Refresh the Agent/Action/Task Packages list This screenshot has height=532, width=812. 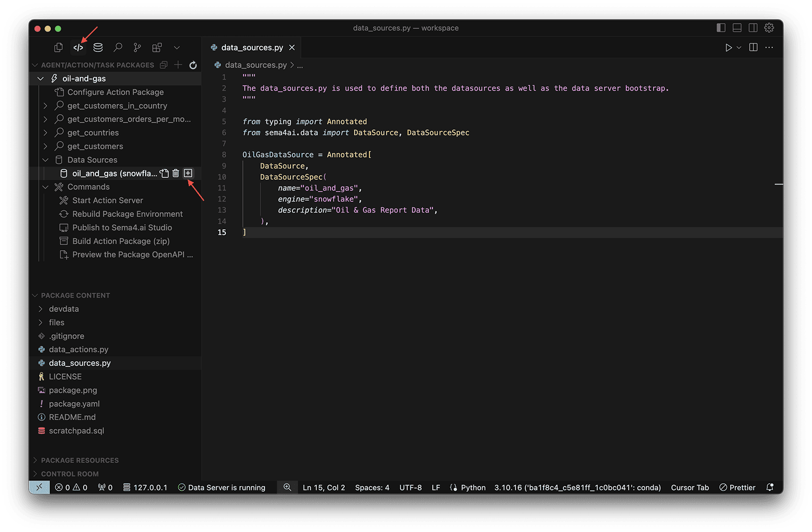pos(193,65)
